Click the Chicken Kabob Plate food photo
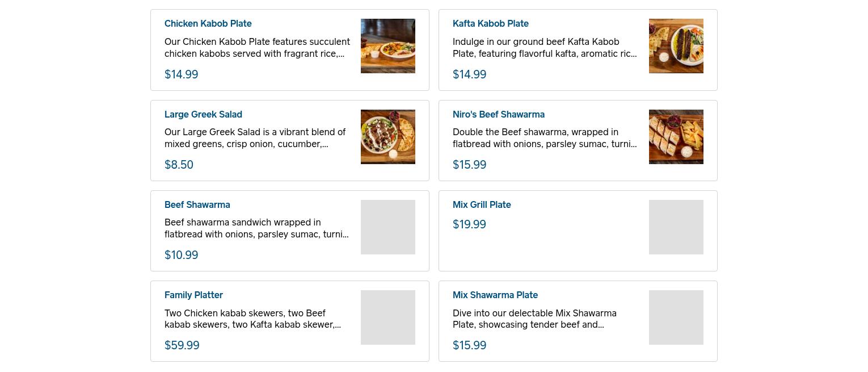Screen dimensions: 868x372 [387, 46]
